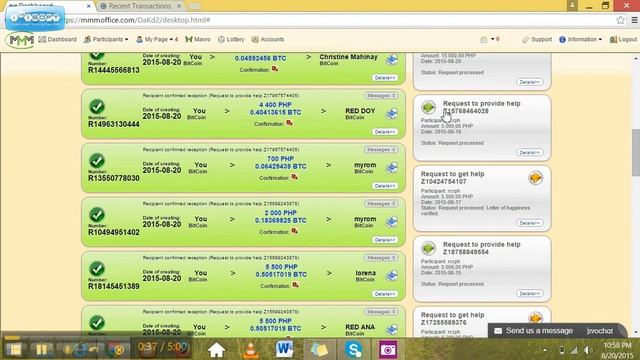Open the Dashboard menu item
640x360 pixels.
pyautogui.click(x=58, y=40)
